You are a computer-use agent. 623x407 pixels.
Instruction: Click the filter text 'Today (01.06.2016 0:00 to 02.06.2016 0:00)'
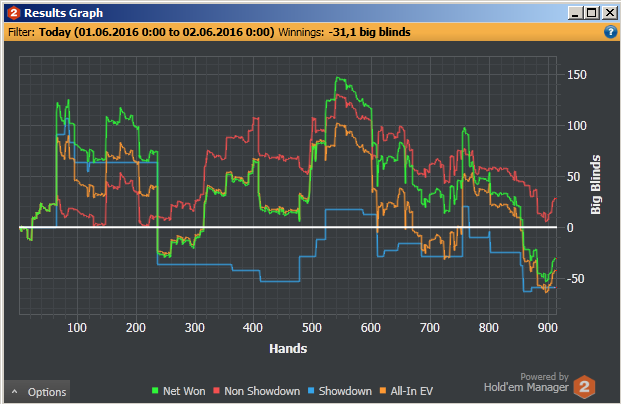(157, 32)
